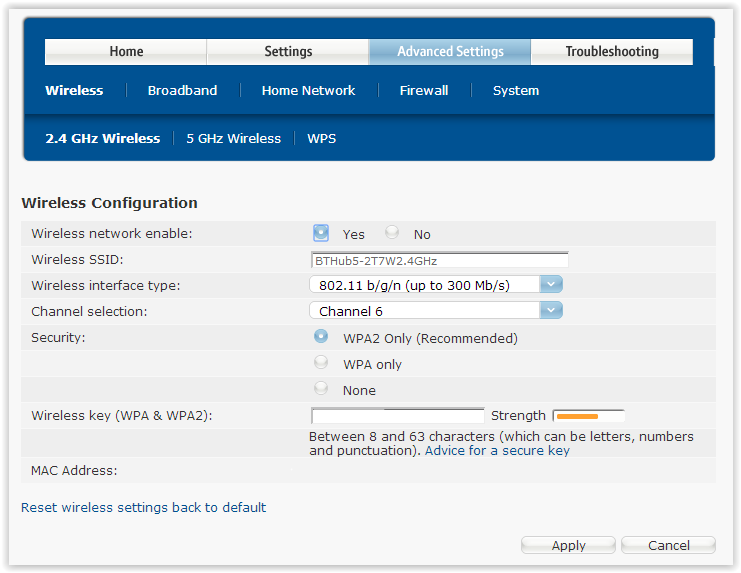Click the key Strength indicator bar
The width and height of the screenshot is (741, 573).
click(588, 416)
